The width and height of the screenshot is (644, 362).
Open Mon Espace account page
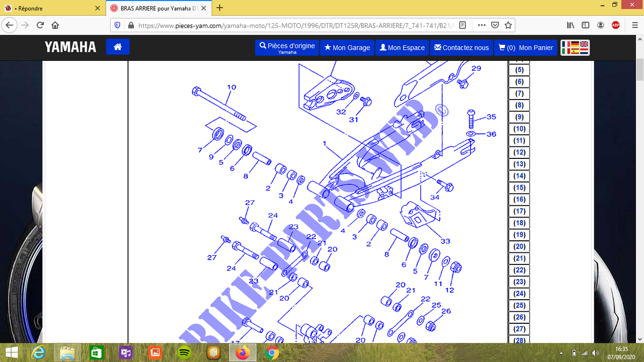point(402,48)
